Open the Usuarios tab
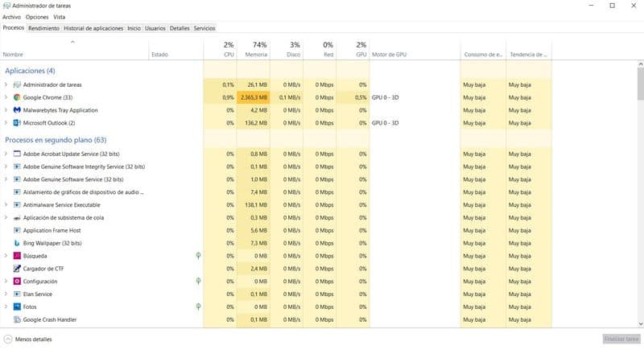Screen dimensions: 644x350 pyautogui.click(x=155, y=28)
